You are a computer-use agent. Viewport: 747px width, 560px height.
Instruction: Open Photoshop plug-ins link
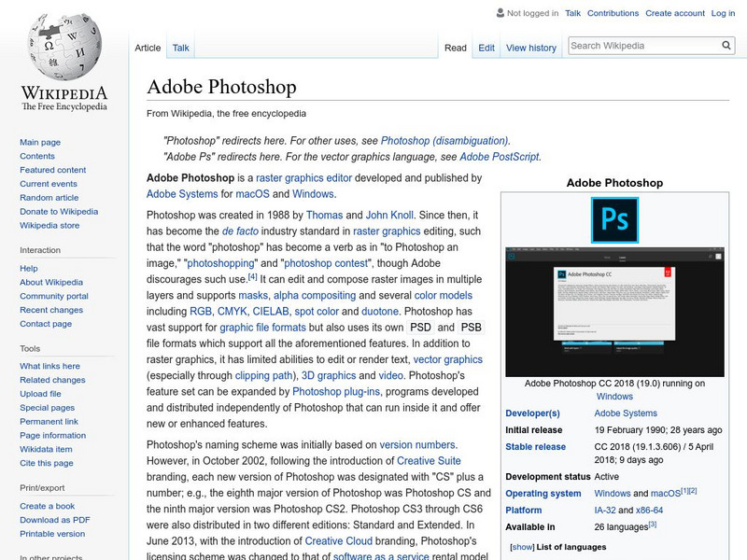pos(336,391)
